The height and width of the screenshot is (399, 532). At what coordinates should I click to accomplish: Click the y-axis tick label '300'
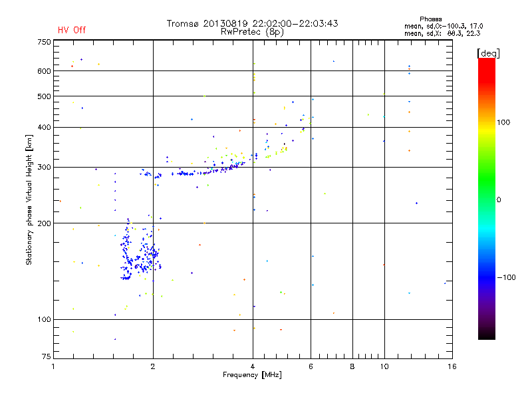pos(44,168)
